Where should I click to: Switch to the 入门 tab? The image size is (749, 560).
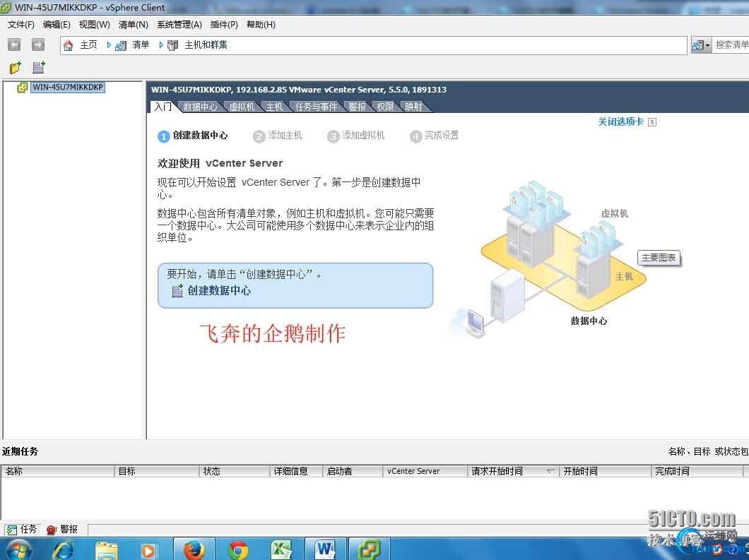(x=163, y=107)
